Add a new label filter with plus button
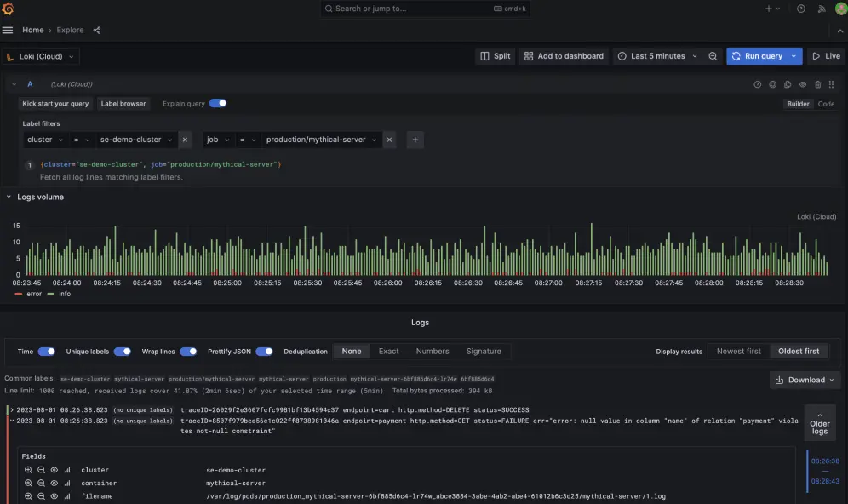The image size is (848, 504). [415, 140]
